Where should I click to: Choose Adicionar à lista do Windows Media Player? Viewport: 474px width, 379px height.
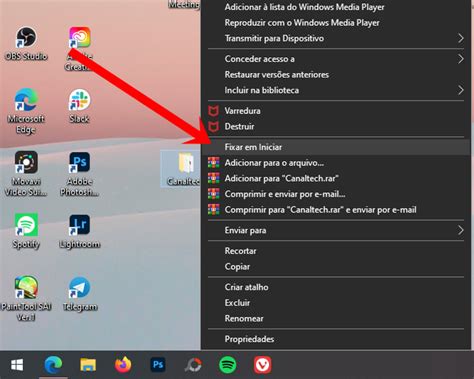336,7
